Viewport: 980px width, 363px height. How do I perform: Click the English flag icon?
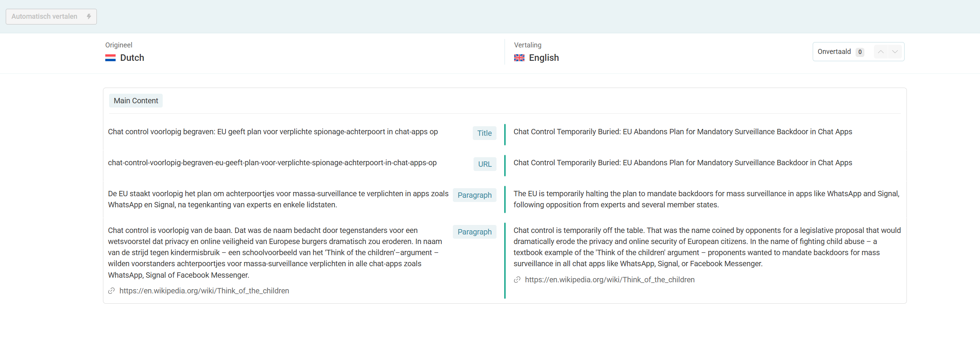[519, 58]
